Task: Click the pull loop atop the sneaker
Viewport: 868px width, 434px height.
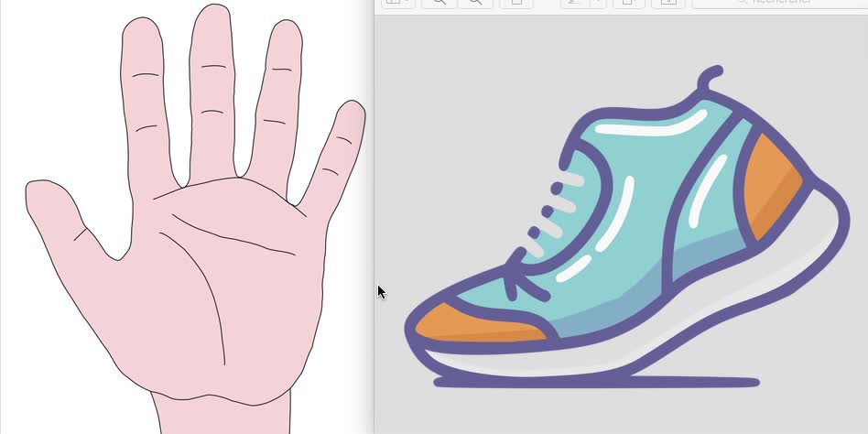Action: click(708, 79)
